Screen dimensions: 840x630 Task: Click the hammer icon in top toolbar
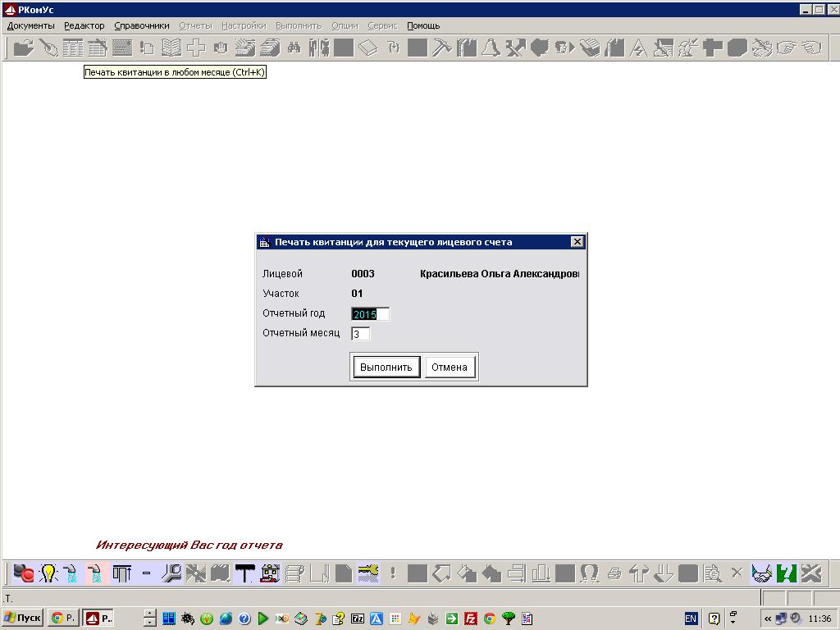pos(442,48)
